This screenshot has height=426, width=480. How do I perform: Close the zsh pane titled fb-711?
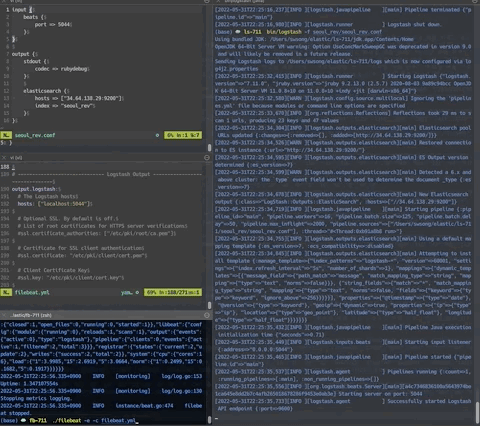pyautogui.click(x=4, y=315)
